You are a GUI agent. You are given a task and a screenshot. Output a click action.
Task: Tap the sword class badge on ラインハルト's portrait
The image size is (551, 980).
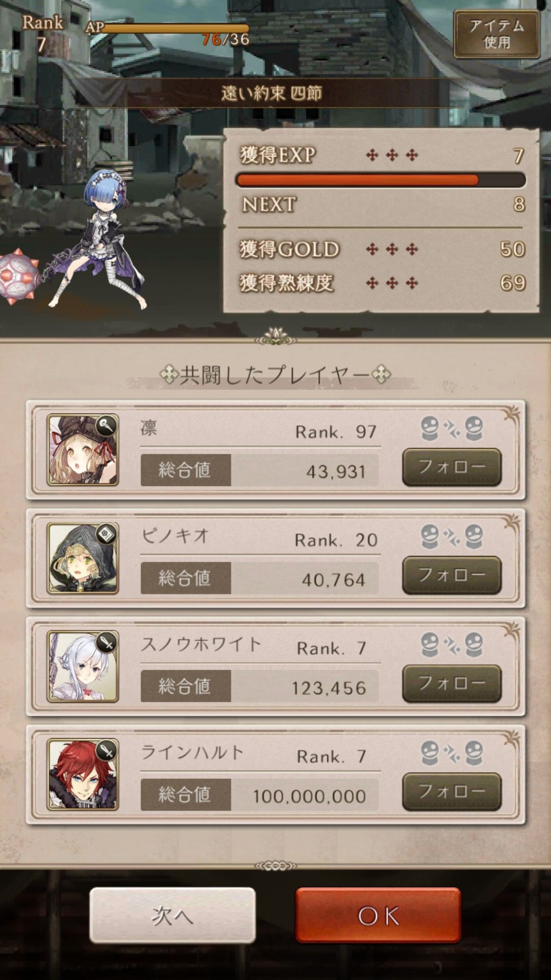[106, 750]
